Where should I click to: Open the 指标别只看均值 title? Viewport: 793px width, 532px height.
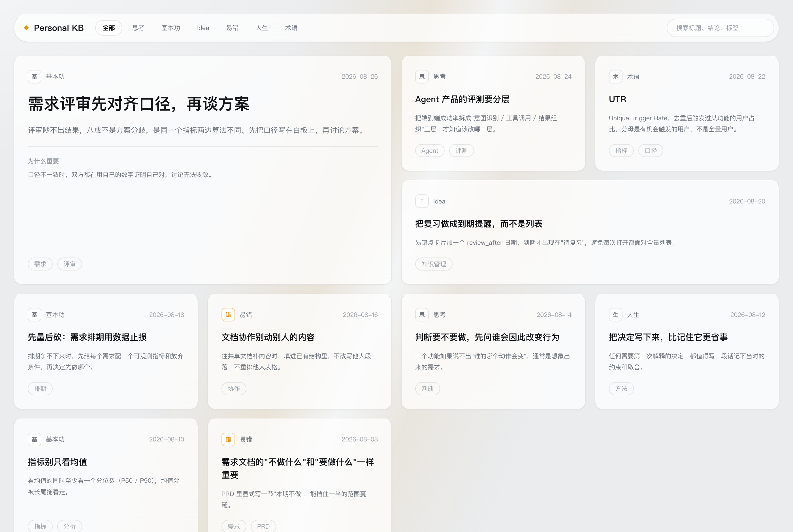coord(57,462)
